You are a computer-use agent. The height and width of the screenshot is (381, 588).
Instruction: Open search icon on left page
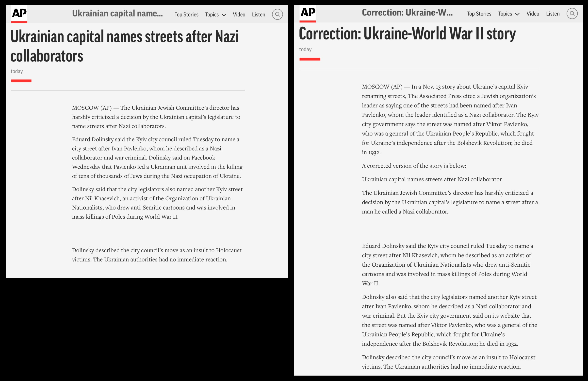pyautogui.click(x=277, y=14)
